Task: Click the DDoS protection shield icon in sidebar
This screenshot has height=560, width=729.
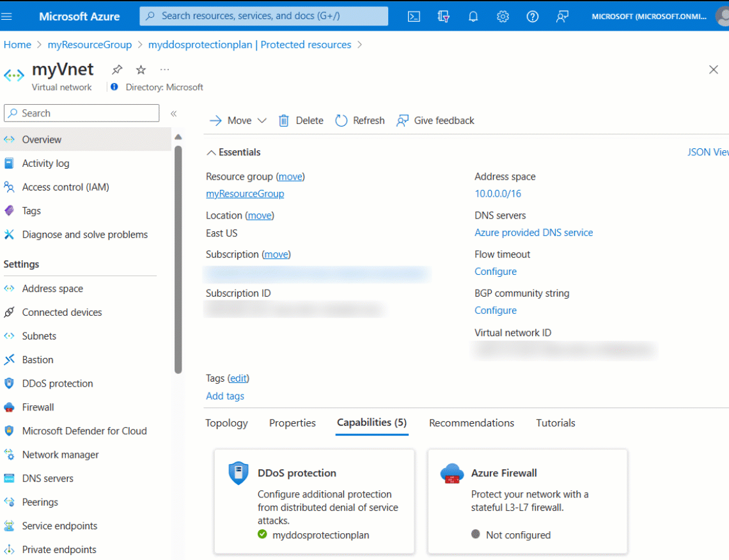Action: tap(9, 384)
